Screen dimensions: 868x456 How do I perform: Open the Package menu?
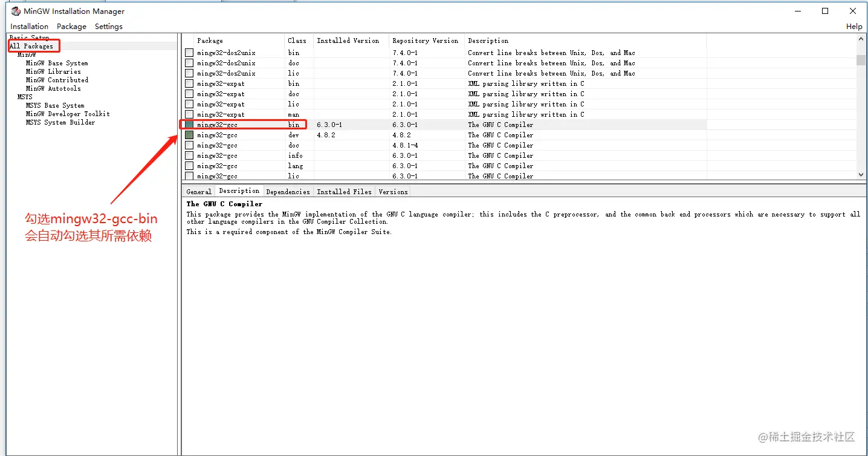point(71,27)
